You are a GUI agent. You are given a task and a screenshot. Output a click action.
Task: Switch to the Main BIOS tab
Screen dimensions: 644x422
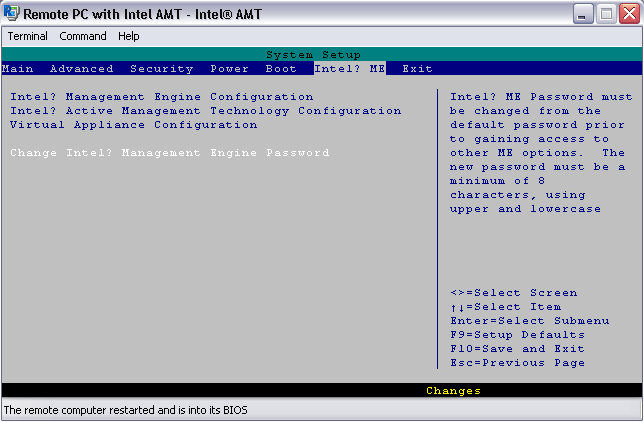tap(18, 69)
